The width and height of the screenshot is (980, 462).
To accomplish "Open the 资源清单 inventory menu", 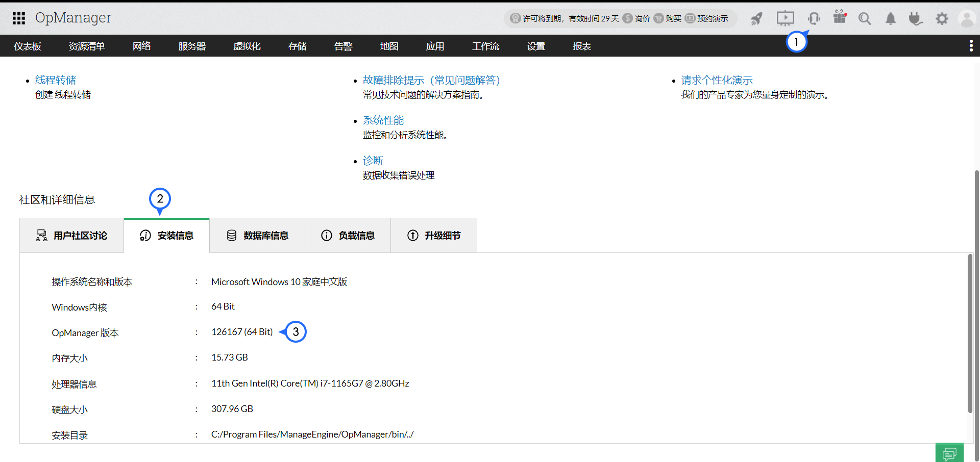I will click(x=87, y=46).
